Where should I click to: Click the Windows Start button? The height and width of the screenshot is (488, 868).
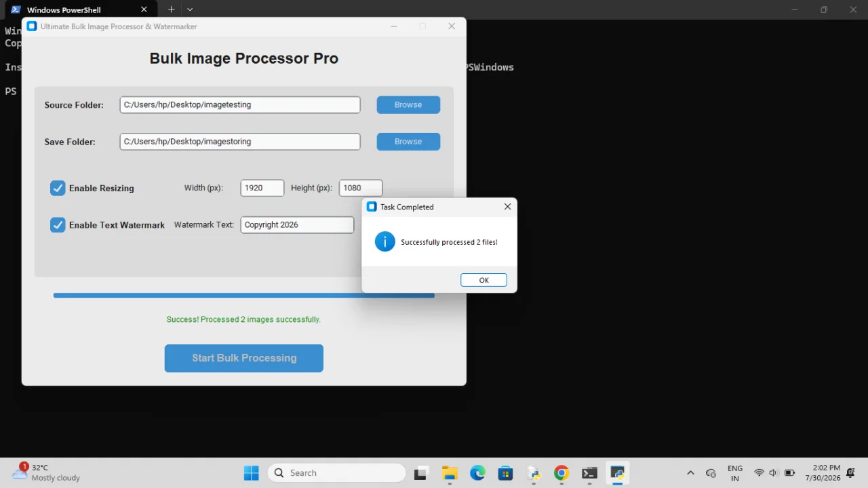251,472
